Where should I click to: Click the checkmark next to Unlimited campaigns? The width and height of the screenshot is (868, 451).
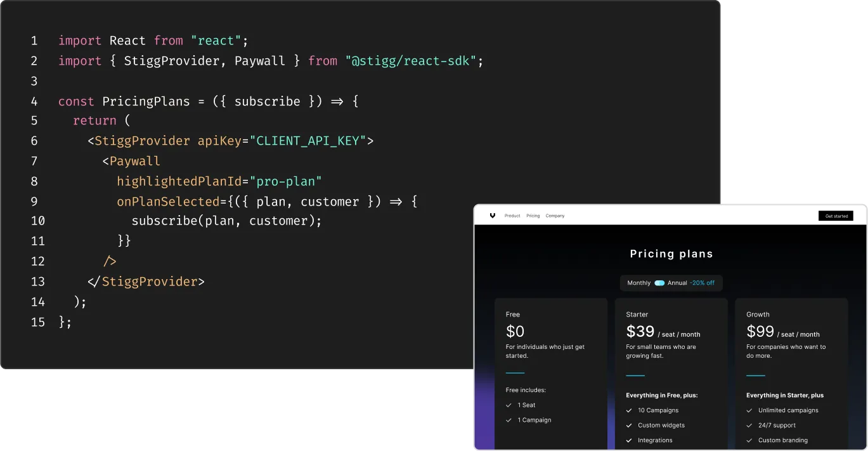point(749,410)
